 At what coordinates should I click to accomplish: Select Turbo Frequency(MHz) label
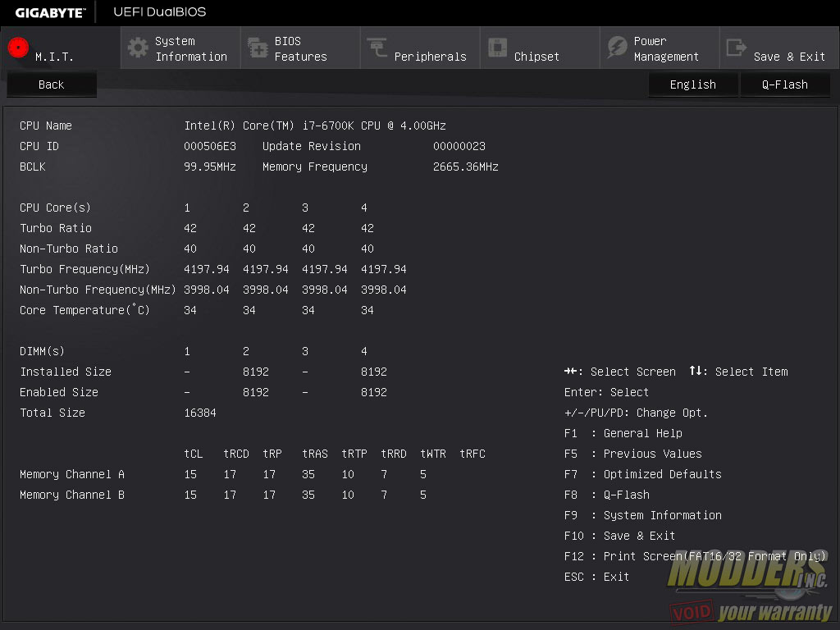(x=84, y=269)
